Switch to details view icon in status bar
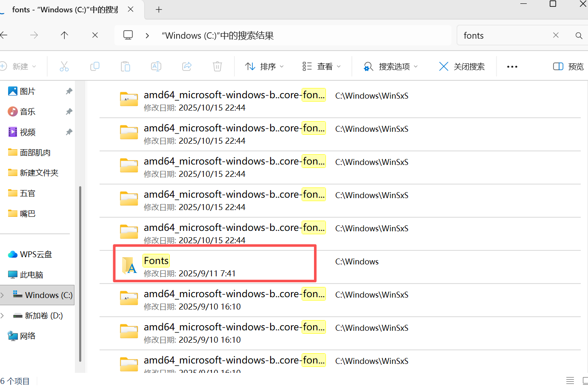 [570, 380]
